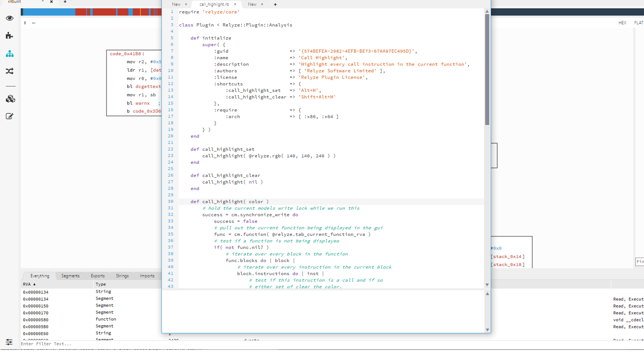Image resolution: width=644 pixels, height=362 pixels.
Task: Close the New tab left of call_highlight.rb
Action: 186,4
